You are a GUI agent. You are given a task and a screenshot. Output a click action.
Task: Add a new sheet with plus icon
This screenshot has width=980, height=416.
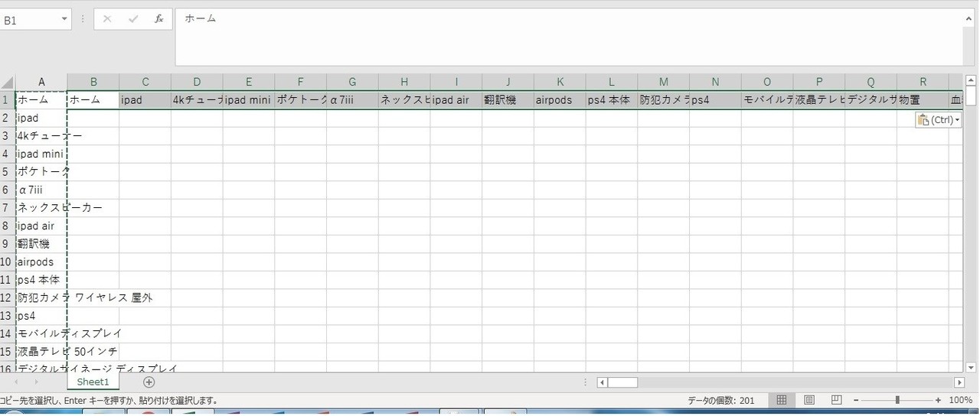[x=149, y=382]
